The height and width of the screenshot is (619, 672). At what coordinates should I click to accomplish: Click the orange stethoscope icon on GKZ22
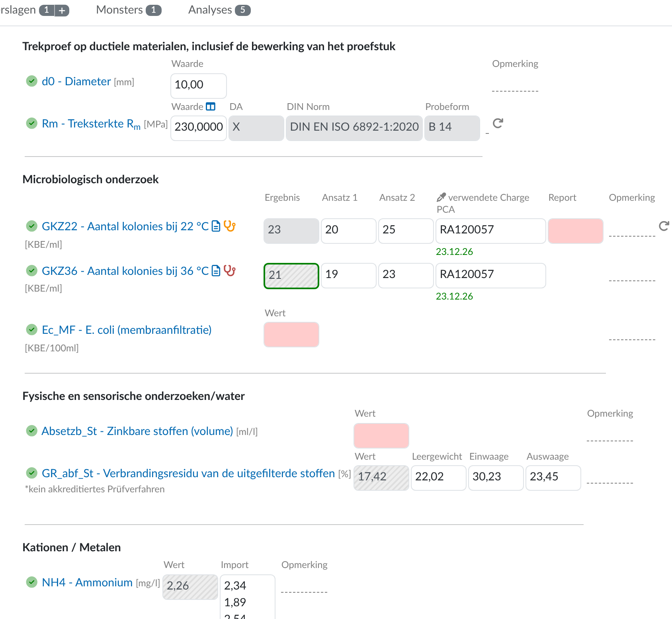pos(230,226)
